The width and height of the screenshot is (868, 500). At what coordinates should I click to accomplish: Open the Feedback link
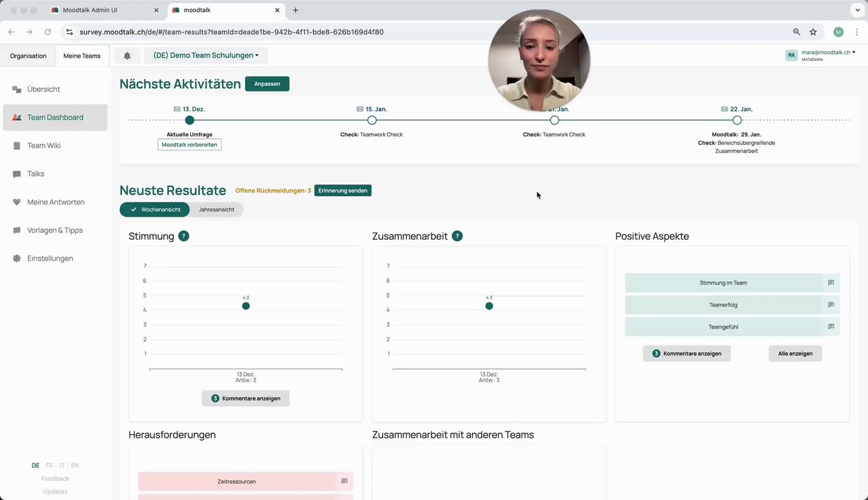(x=55, y=479)
